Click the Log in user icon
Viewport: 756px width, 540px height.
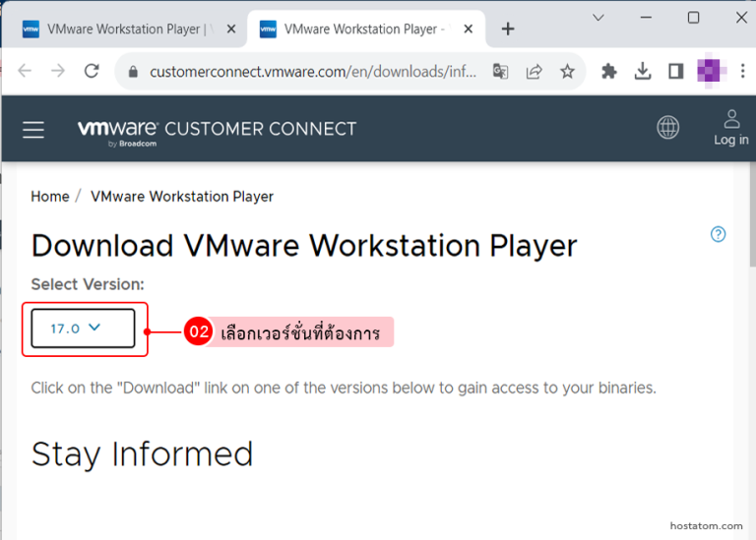point(731,118)
